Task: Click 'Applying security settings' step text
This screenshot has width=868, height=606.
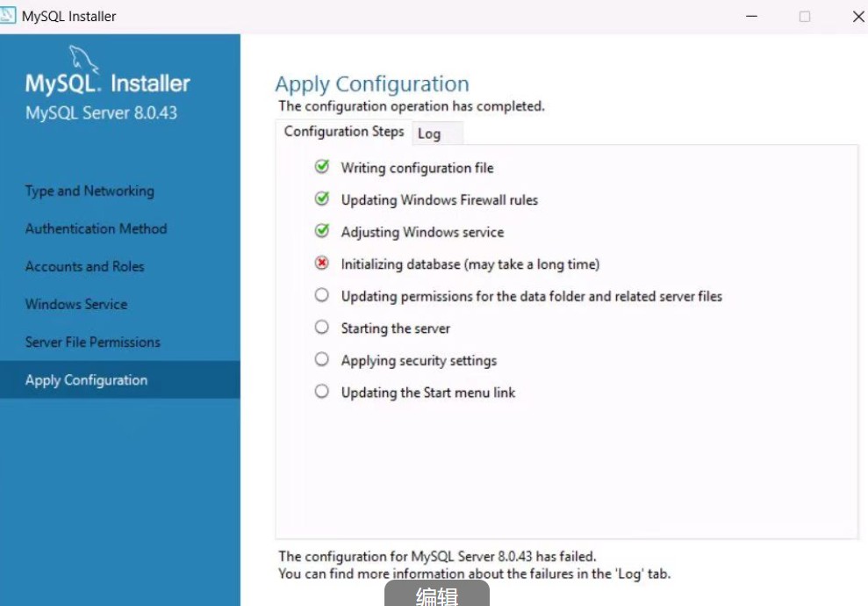Action: (x=419, y=361)
